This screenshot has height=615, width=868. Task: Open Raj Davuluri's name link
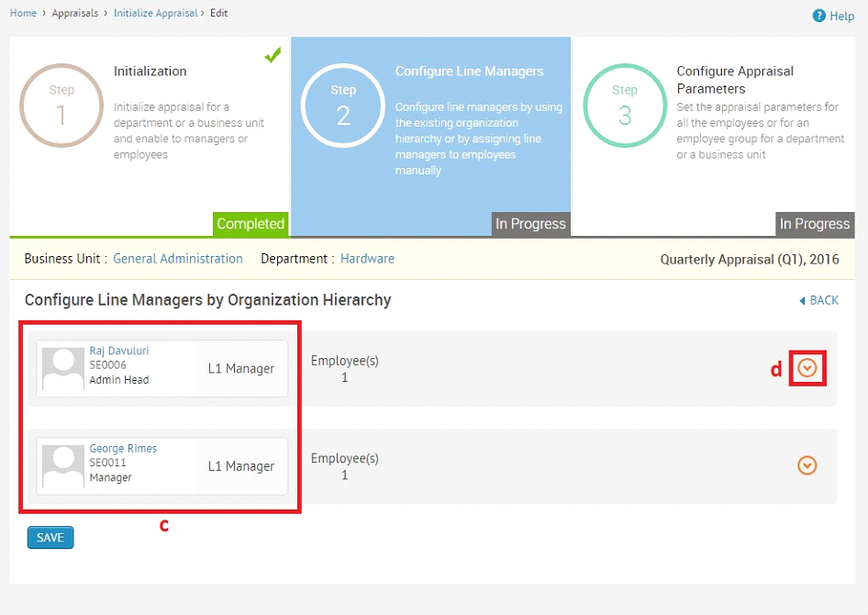click(119, 351)
